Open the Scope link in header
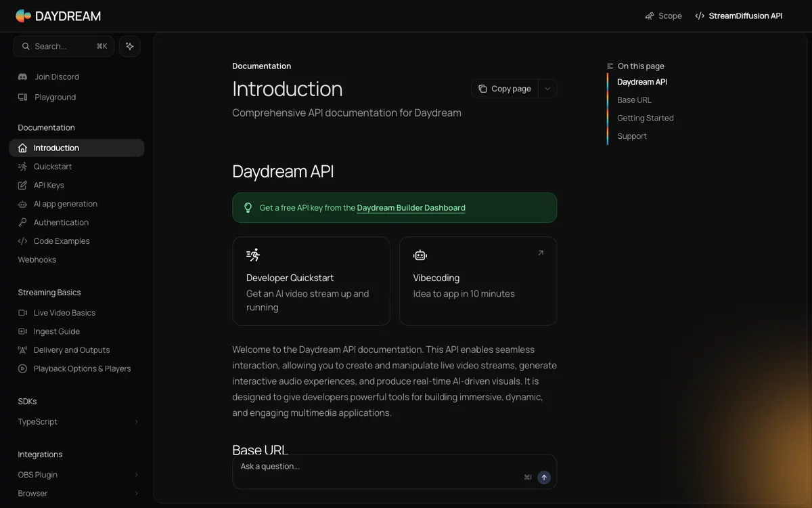The height and width of the screenshot is (508, 812). click(663, 16)
